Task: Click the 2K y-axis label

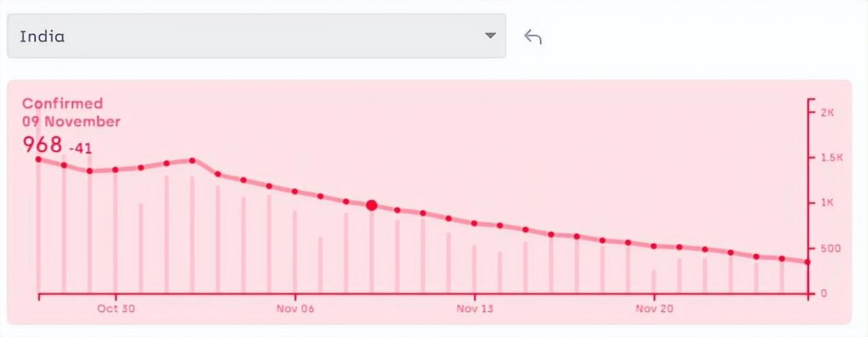Action: coord(827,113)
